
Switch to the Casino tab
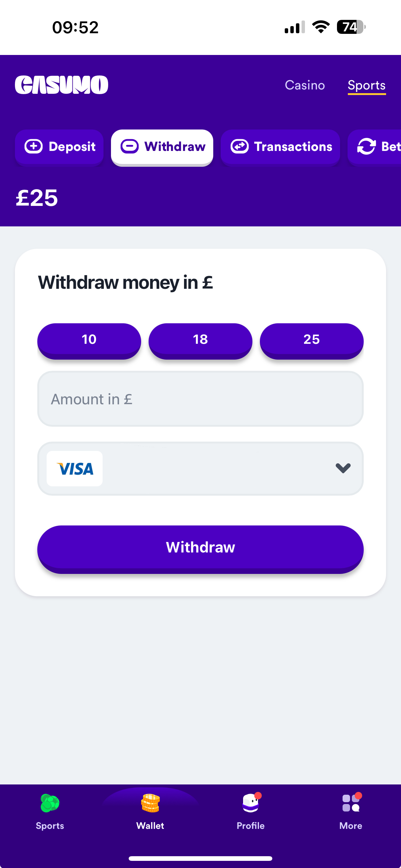pyautogui.click(x=305, y=85)
